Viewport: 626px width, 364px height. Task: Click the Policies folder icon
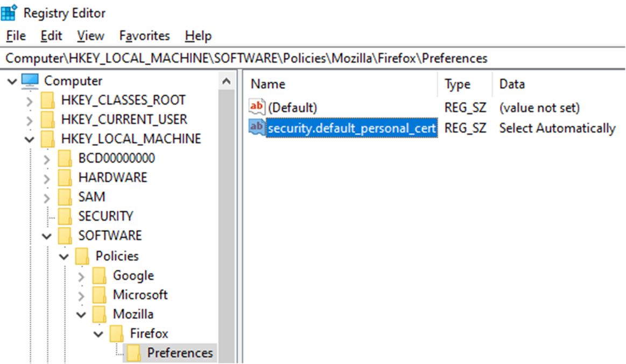(82, 256)
